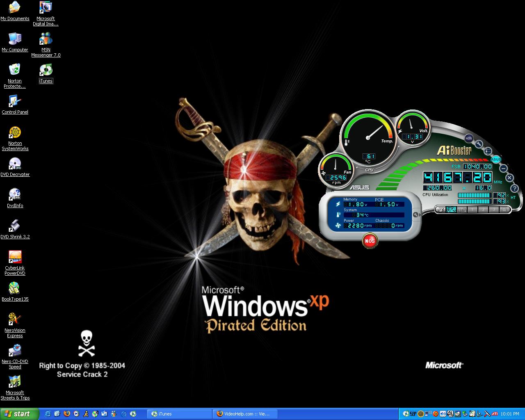Click the AI Booster list options round icon
This screenshot has height=420, width=525.
[x=488, y=151]
